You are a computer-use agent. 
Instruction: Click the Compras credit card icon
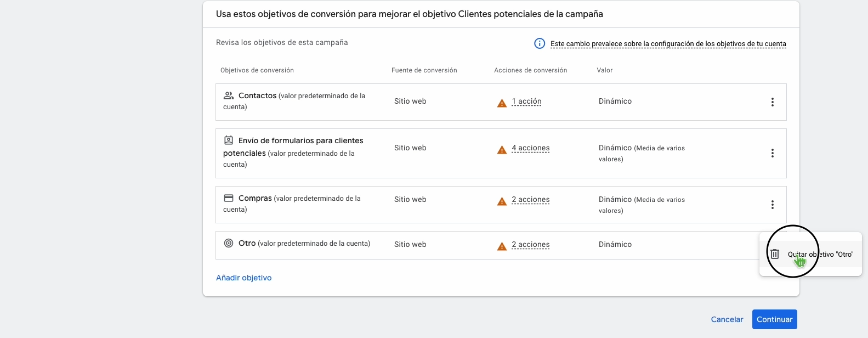(x=229, y=198)
